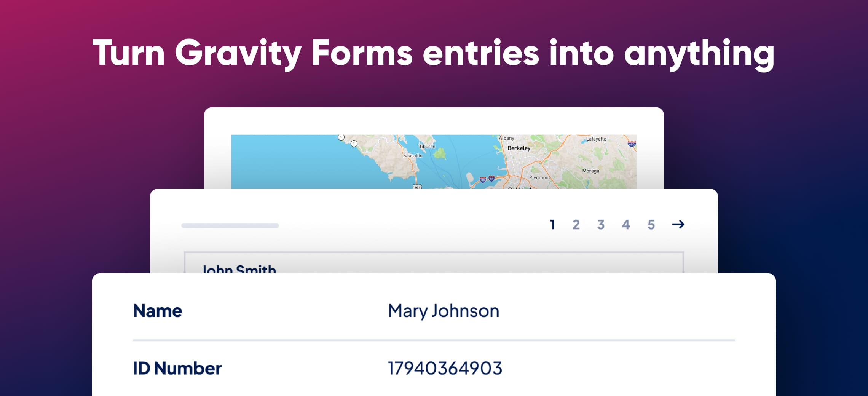Screen dimensions: 868x396
Task: Select page 3 in the pagination
Action: click(x=601, y=225)
